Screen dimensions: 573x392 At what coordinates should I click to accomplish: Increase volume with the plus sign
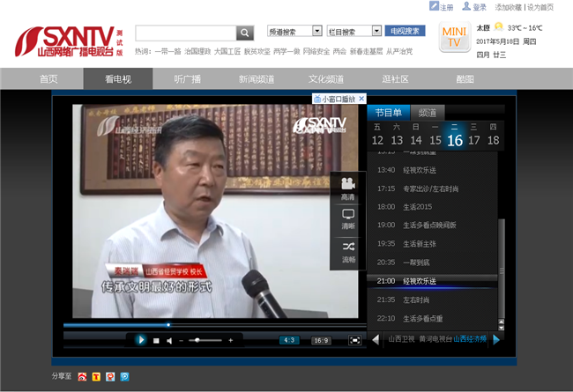231,340
